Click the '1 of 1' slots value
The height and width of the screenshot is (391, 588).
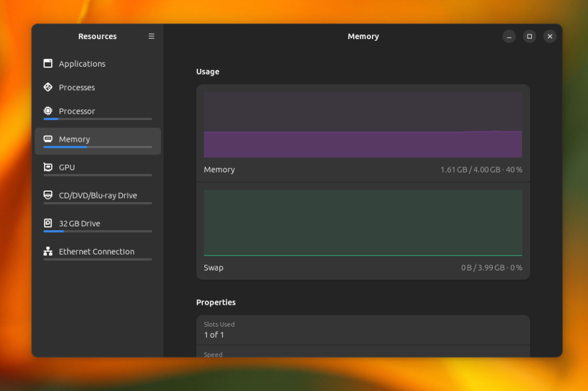click(214, 335)
